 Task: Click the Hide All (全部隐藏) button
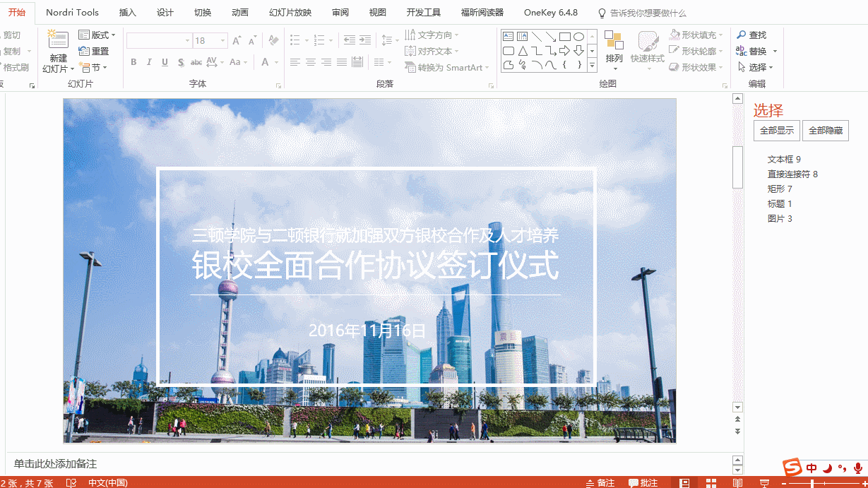(825, 131)
